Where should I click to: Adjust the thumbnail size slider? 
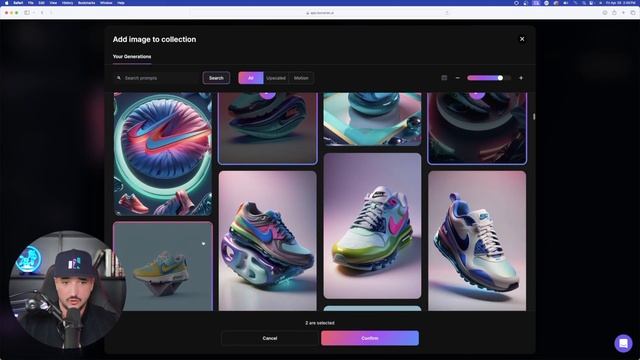tap(489, 78)
